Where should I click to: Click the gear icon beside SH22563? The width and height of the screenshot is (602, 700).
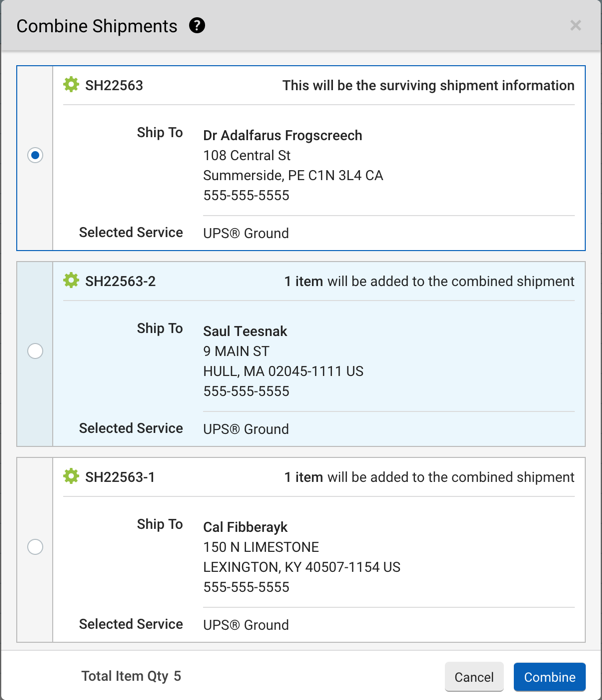(x=71, y=85)
